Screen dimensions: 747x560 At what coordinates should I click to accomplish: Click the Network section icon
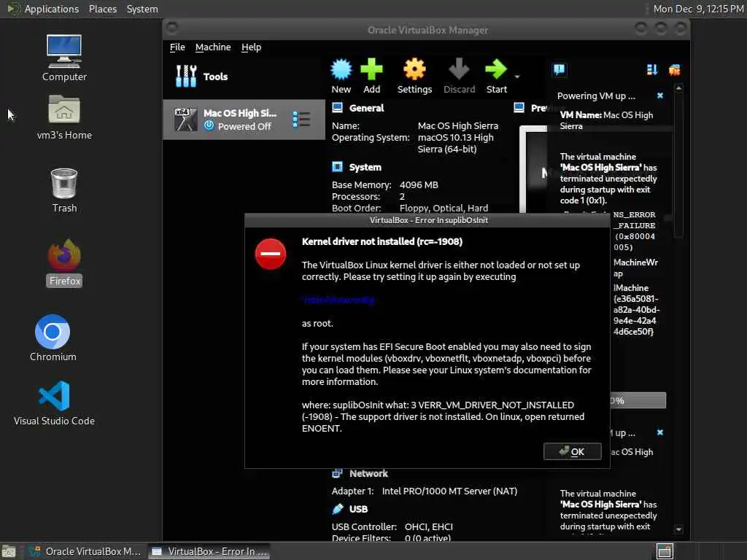(337, 472)
